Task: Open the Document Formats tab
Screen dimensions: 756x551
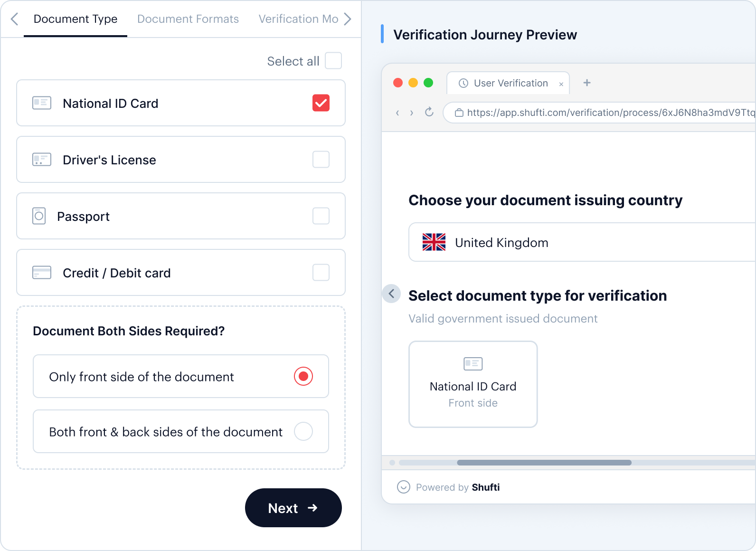Action: click(x=188, y=19)
